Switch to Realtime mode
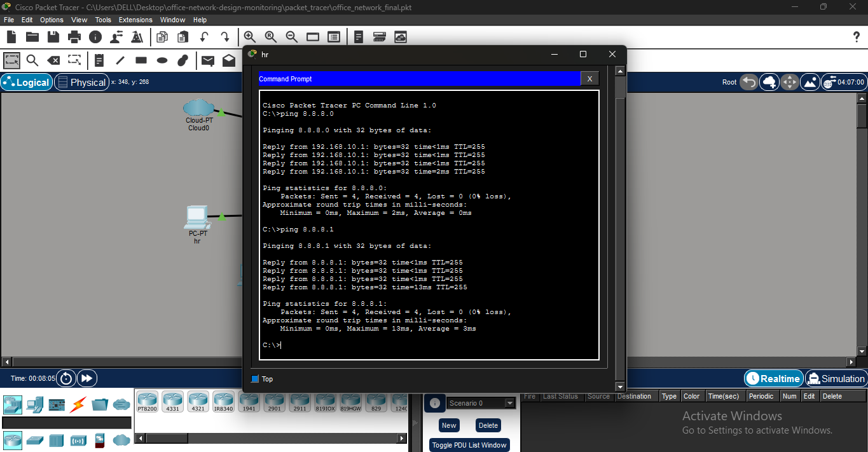This screenshot has width=868, height=452. (773, 378)
